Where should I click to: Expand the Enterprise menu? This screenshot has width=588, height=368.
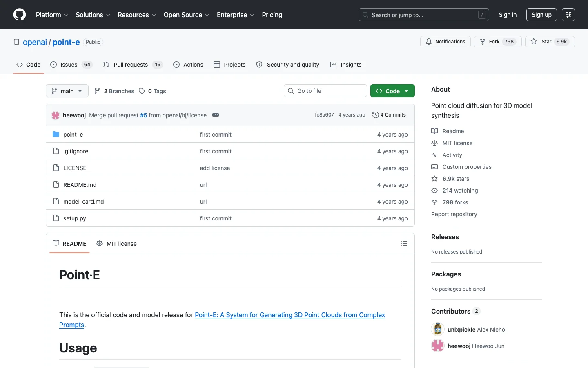(x=236, y=15)
